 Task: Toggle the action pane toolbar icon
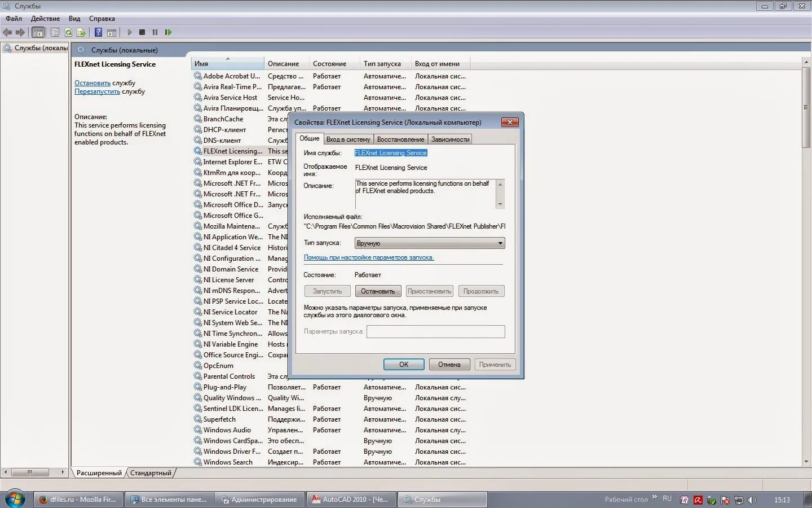click(112, 32)
